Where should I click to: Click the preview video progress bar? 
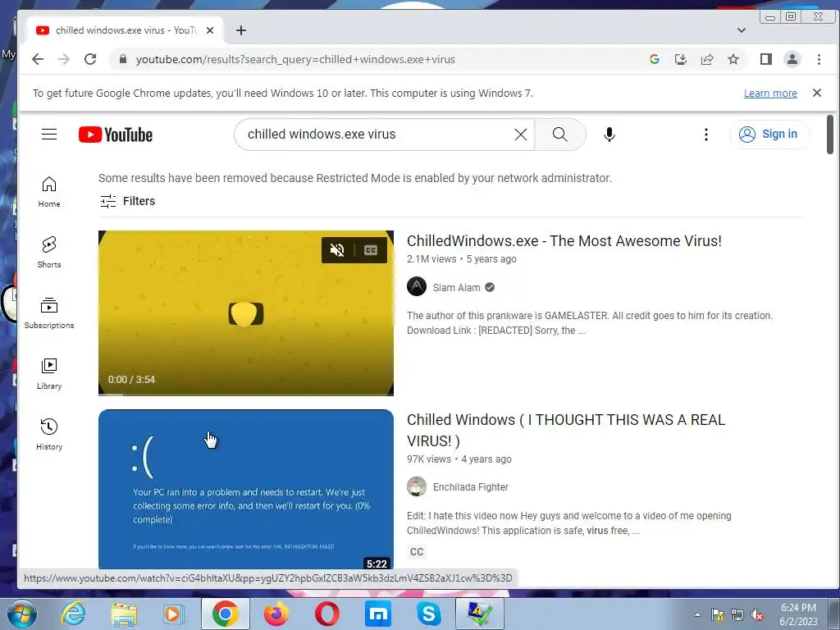click(x=246, y=395)
